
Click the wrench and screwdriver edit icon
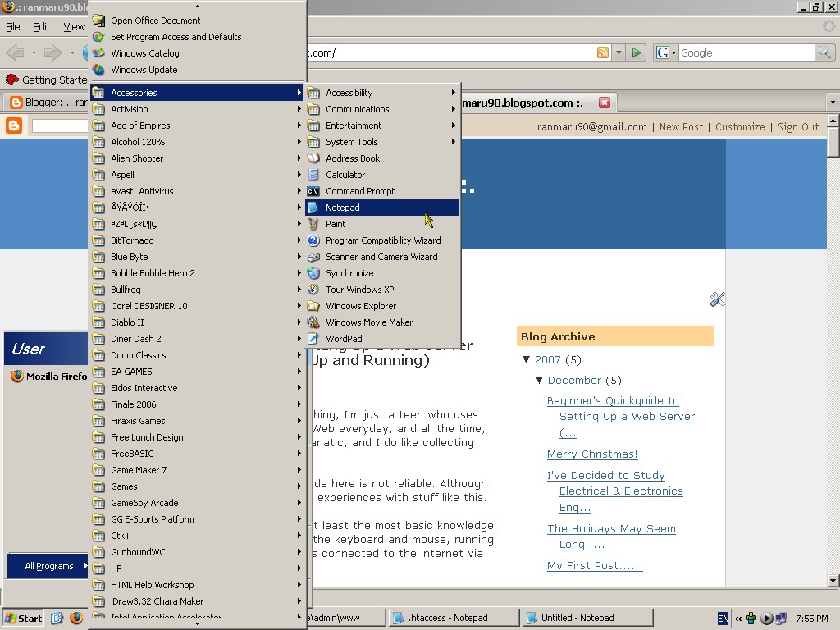pyautogui.click(x=717, y=299)
